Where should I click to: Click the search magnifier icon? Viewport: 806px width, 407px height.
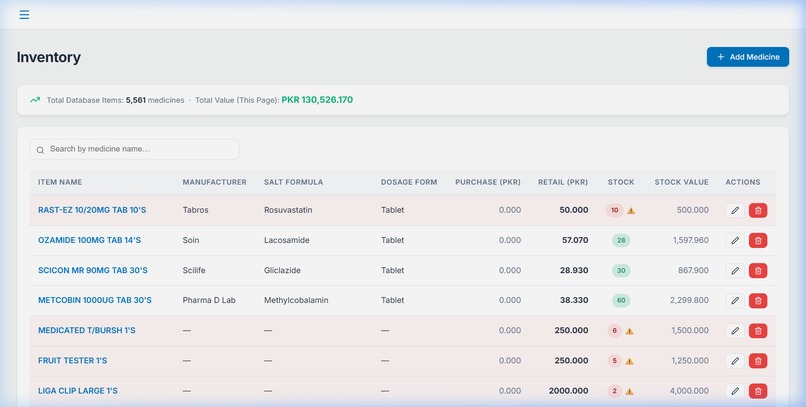point(40,150)
